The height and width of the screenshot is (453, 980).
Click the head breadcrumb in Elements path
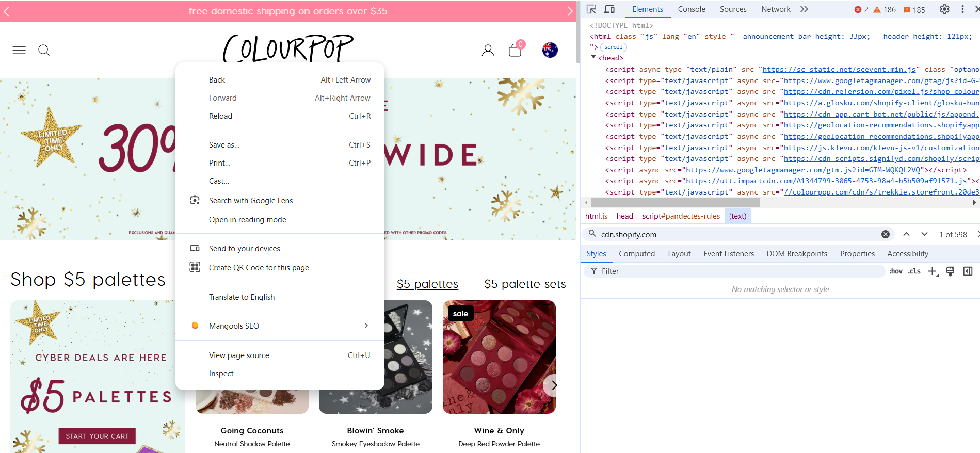(624, 216)
